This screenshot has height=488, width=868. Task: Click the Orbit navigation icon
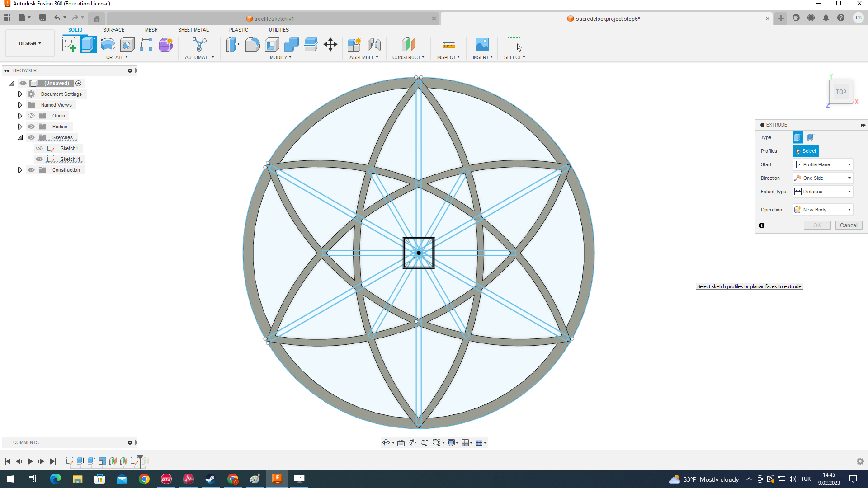point(386,443)
